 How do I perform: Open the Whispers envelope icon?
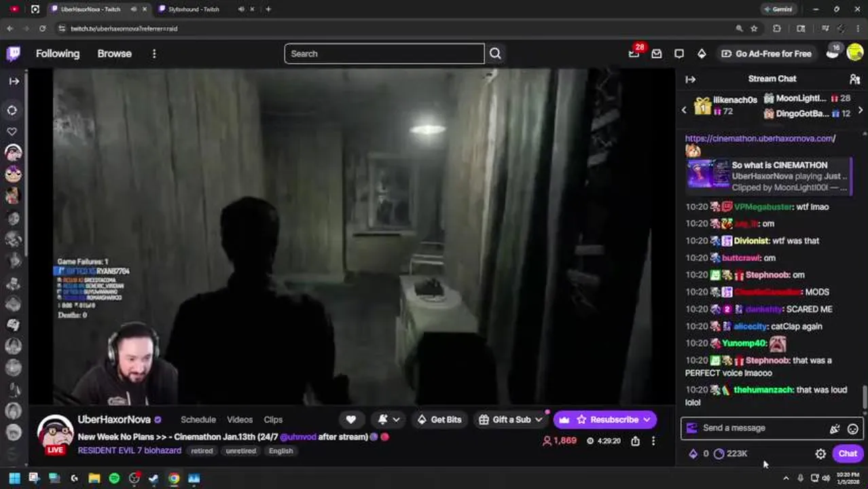657,54
